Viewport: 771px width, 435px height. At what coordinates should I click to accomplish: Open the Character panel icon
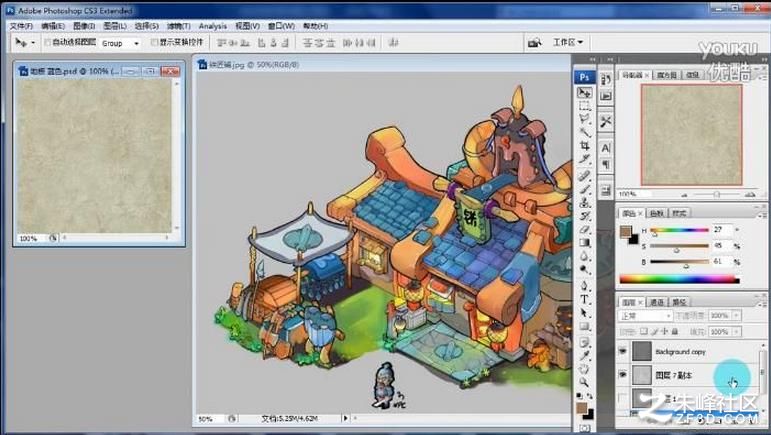[x=606, y=148]
